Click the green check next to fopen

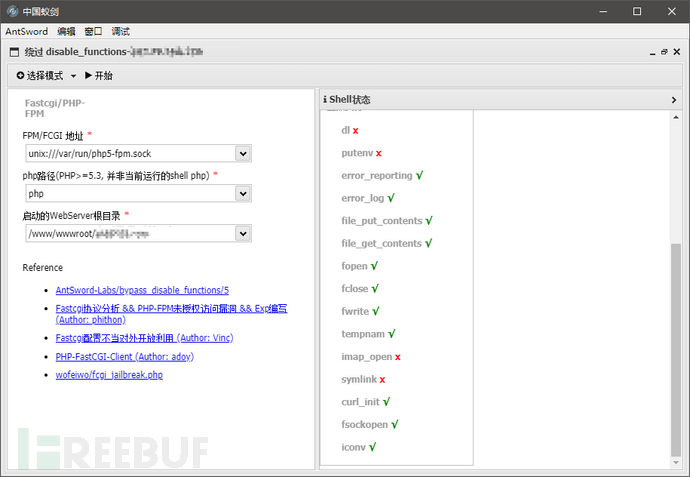click(374, 266)
